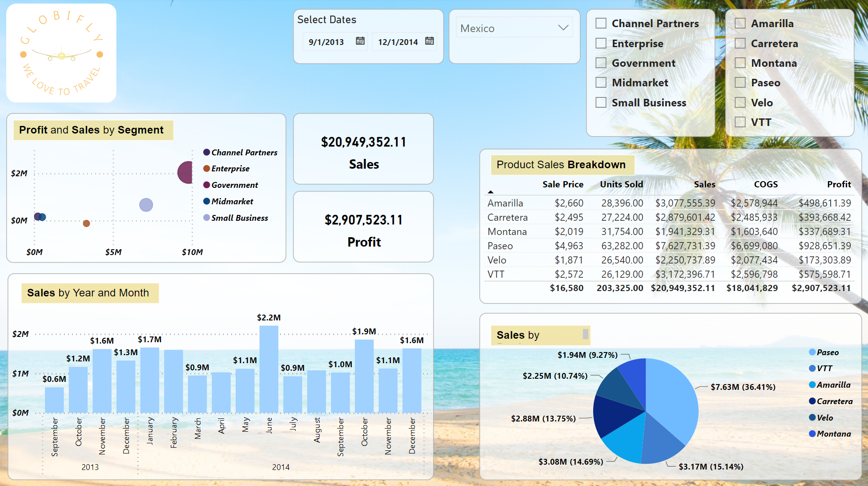Check the Small Business checkbox
This screenshot has height=486, width=868.
point(601,102)
